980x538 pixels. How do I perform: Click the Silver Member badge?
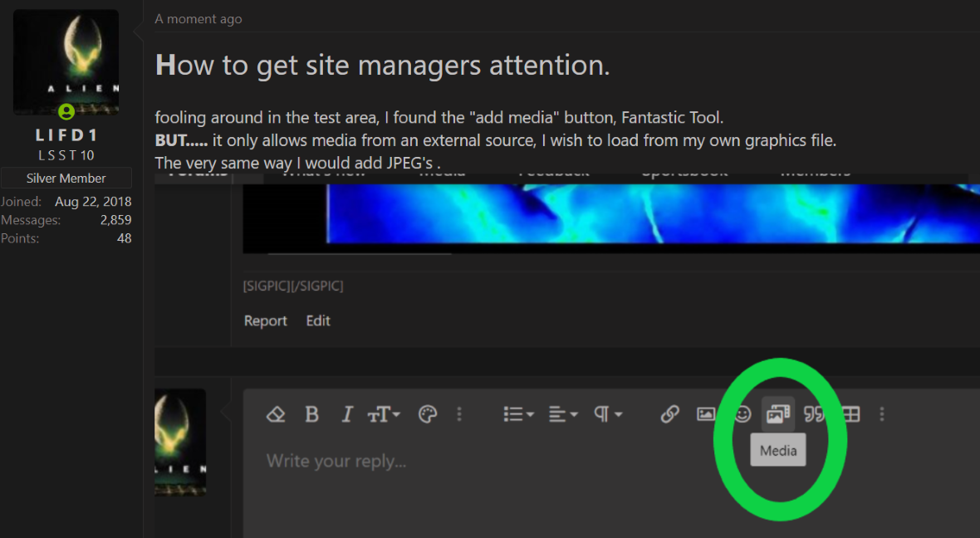[66, 178]
